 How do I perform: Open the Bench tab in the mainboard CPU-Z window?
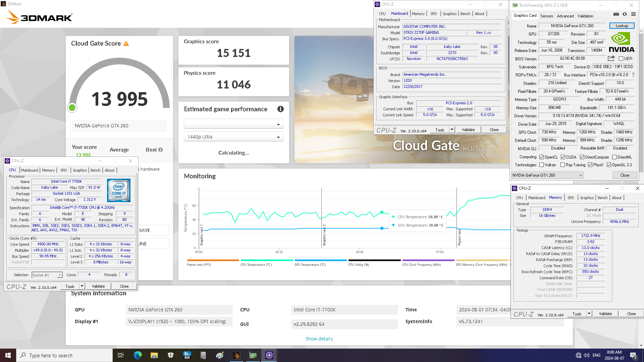pos(465,14)
